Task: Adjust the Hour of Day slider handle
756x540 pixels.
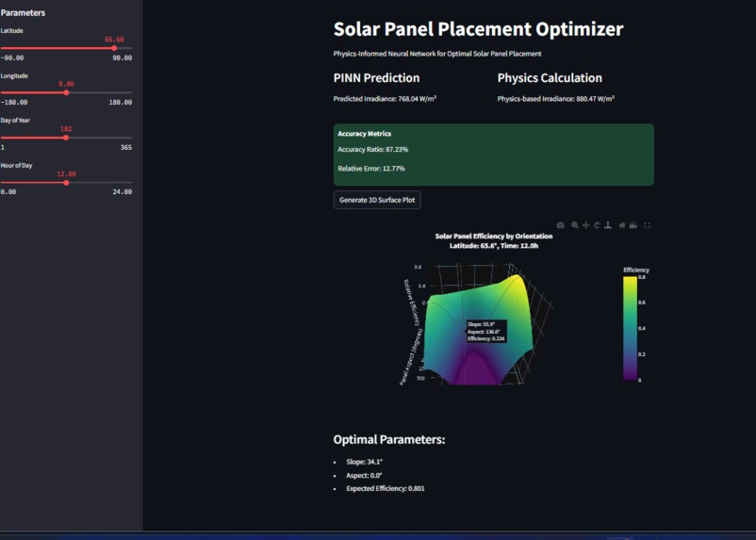Action: click(67, 183)
